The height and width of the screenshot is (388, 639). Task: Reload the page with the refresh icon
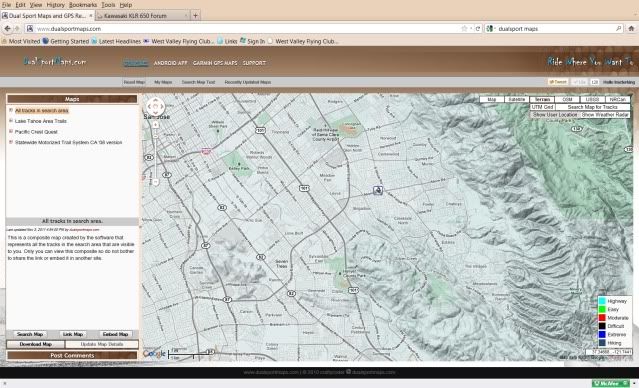(x=478, y=29)
